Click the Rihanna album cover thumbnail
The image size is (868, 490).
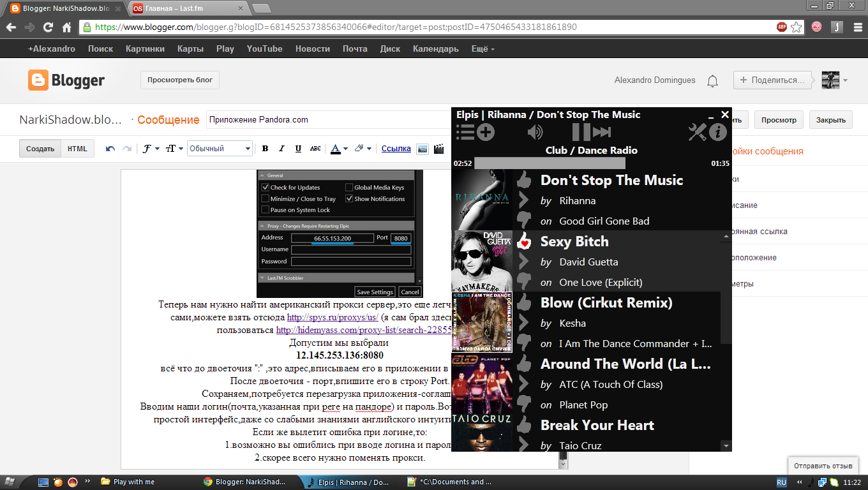point(482,200)
